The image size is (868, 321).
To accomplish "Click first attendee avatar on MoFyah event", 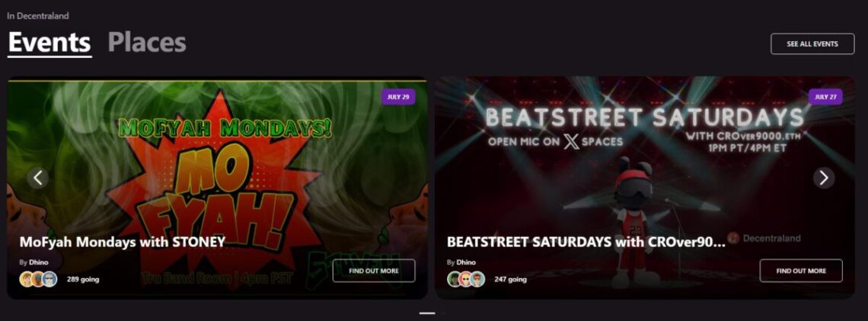I will click(x=27, y=279).
